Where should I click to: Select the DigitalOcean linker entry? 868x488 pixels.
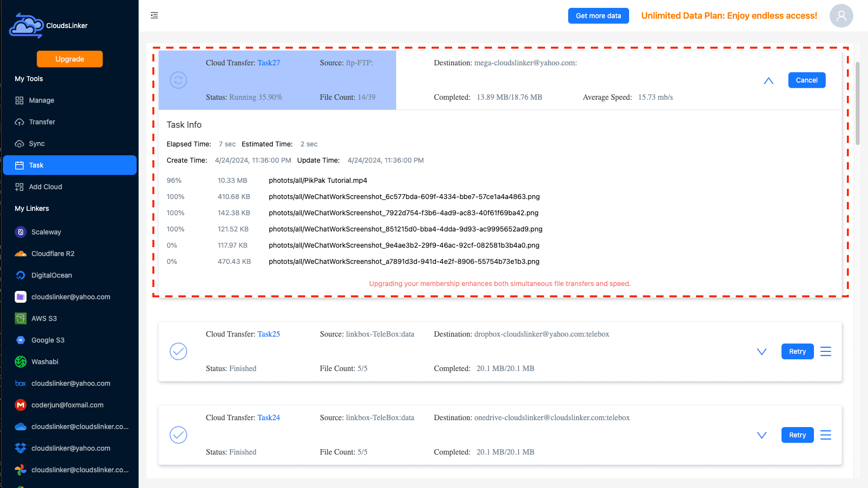[70, 275]
